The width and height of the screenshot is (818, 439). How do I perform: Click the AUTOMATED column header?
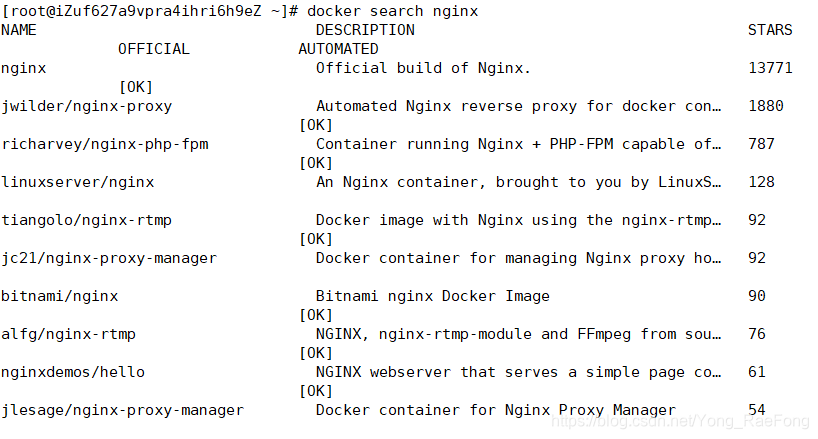[x=338, y=49]
